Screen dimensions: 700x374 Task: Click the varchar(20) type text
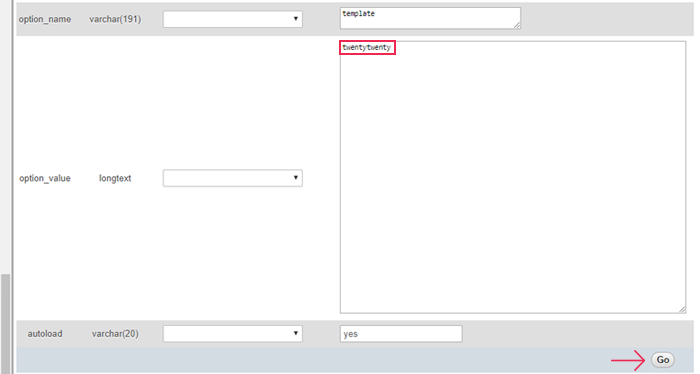tap(115, 334)
